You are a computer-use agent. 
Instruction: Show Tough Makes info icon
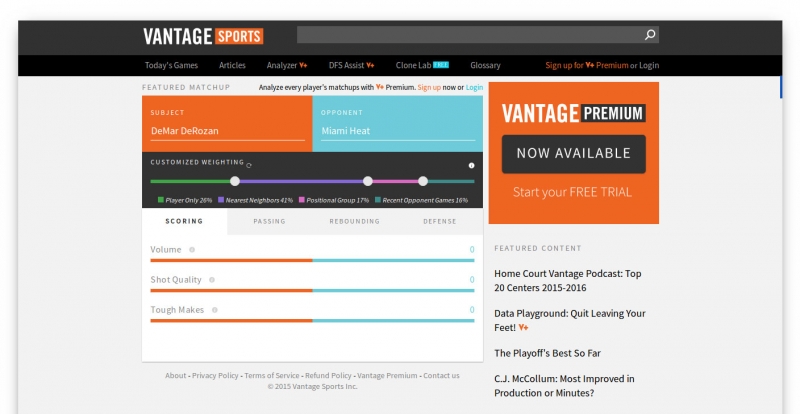pyautogui.click(x=215, y=310)
